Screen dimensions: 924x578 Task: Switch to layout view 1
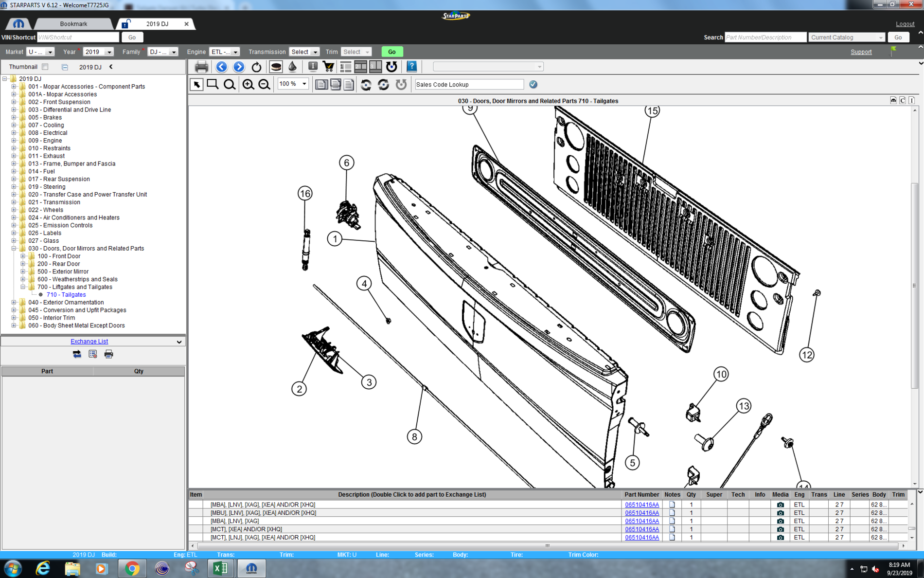click(x=346, y=67)
